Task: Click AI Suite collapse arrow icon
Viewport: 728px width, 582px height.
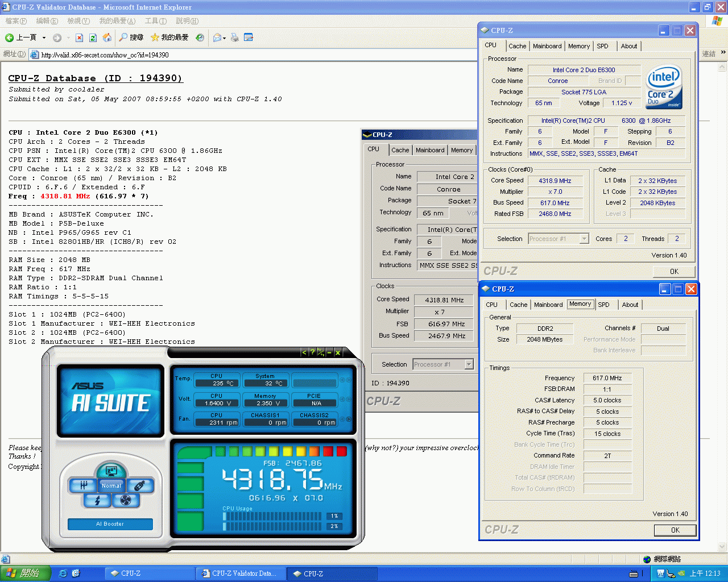Action: point(304,352)
